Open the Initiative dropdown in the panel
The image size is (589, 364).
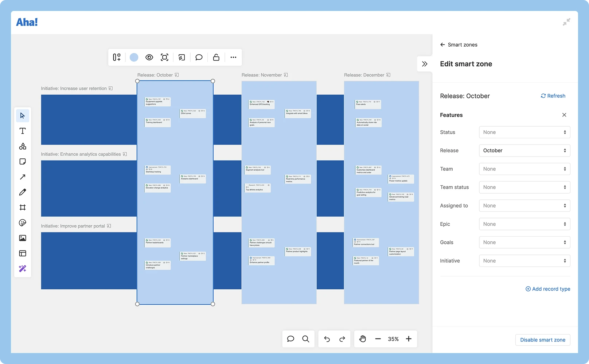click(524, 261)
